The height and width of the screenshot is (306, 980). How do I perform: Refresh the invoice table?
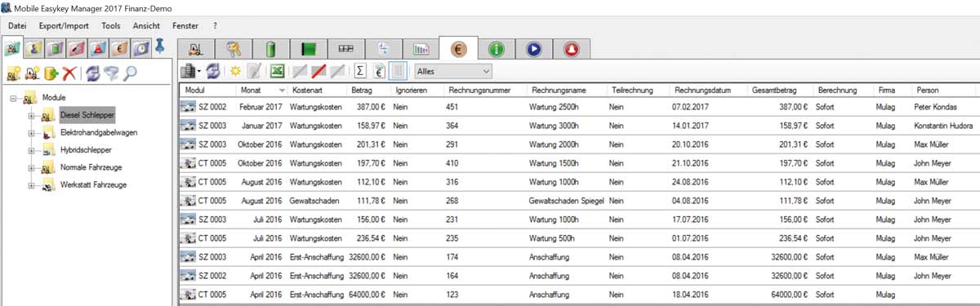(x=212, y=72)
